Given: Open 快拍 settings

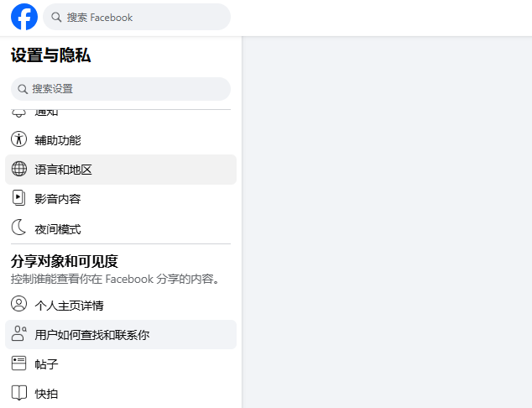Looking at the screenshot, I should 121,394.
